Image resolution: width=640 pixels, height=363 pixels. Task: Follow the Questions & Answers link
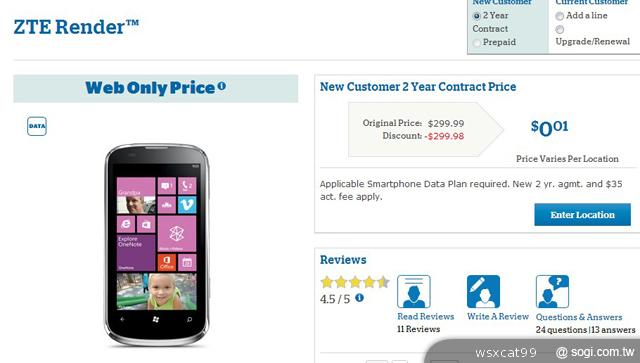pos(579,317)
